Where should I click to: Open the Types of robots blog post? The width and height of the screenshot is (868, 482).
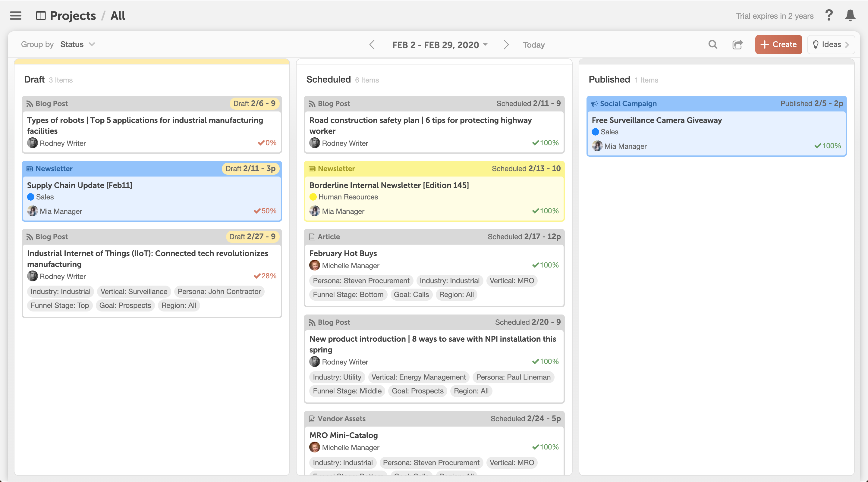pos(145,126)
